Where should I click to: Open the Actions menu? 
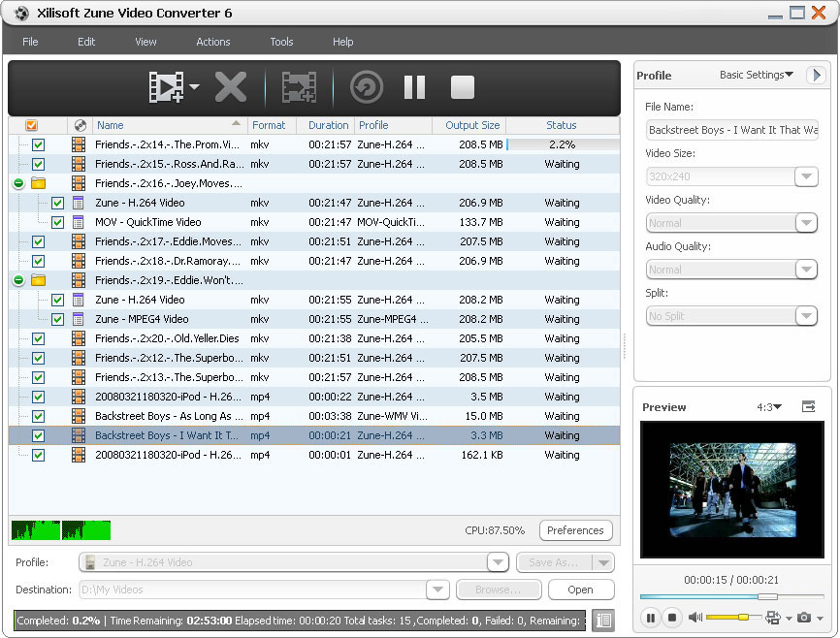click(212, 42)
